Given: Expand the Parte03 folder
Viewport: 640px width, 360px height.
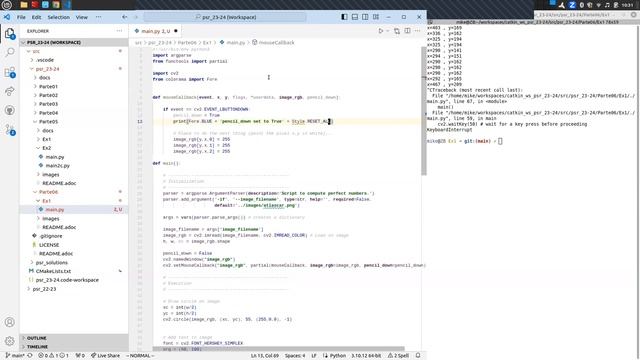Looking at the screenshot, I should click(48, 104).
